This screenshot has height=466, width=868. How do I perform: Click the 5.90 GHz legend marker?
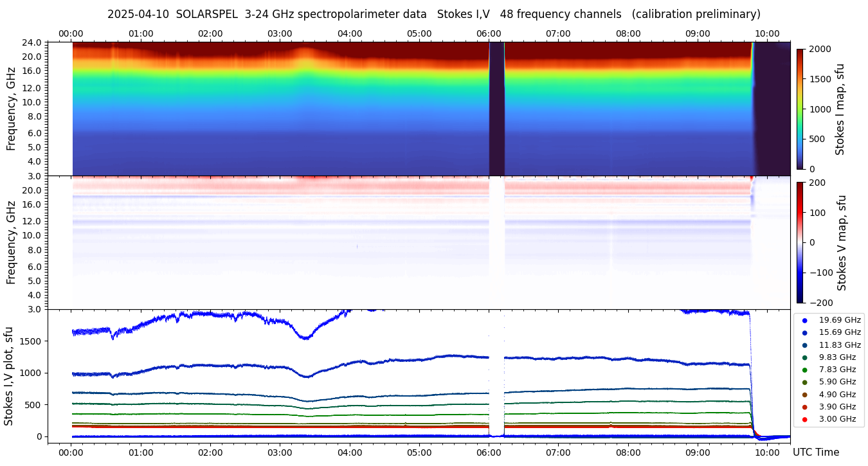pyautogui.click(x=804, y=382)
